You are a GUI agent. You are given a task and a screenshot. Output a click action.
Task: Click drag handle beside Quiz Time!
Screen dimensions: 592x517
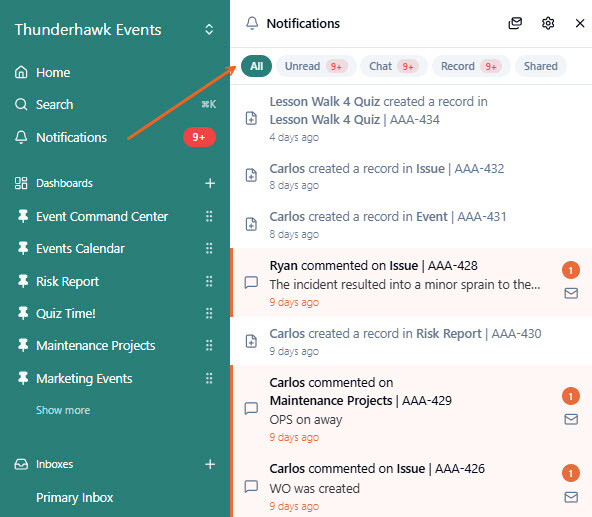tap(209, 313)
